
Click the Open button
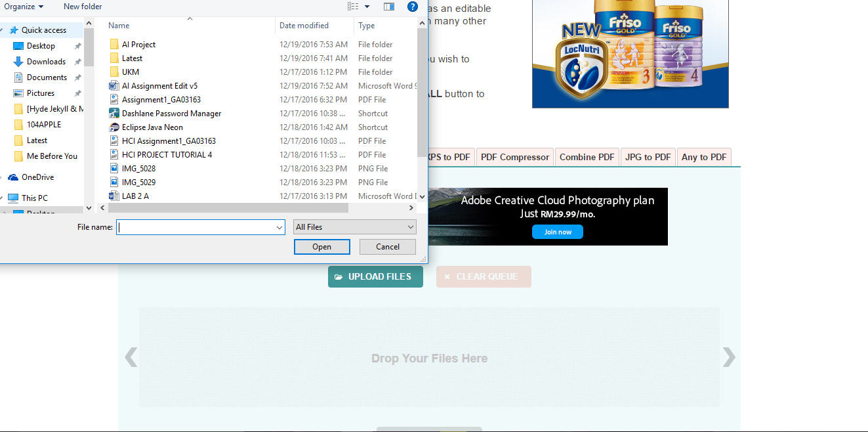click(321, 247)
